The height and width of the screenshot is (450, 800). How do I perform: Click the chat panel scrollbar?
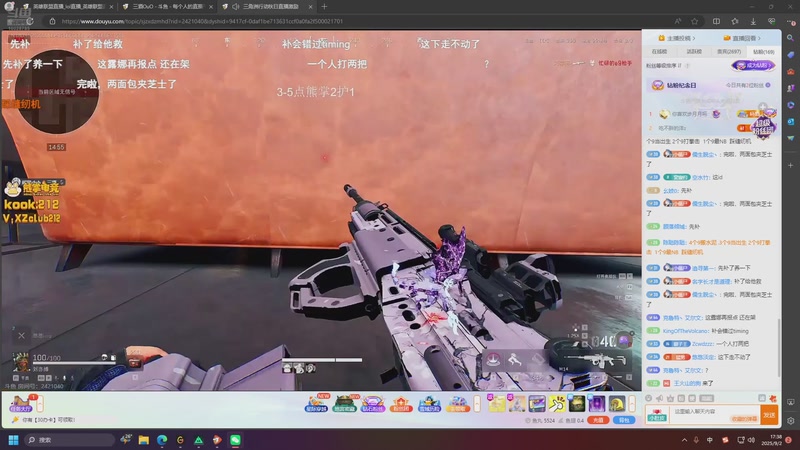tap(779, 348)
